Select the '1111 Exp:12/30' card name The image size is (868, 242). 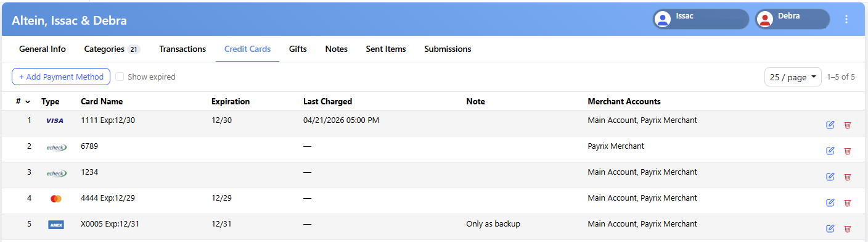pyautogui.click(x=108, y=120)
